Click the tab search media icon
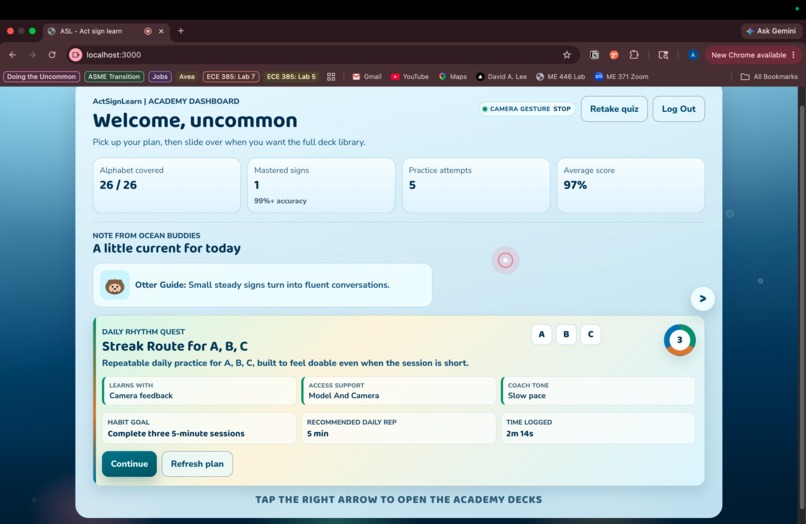Viewport: 806px width, 524px height. tap(663, 55)
